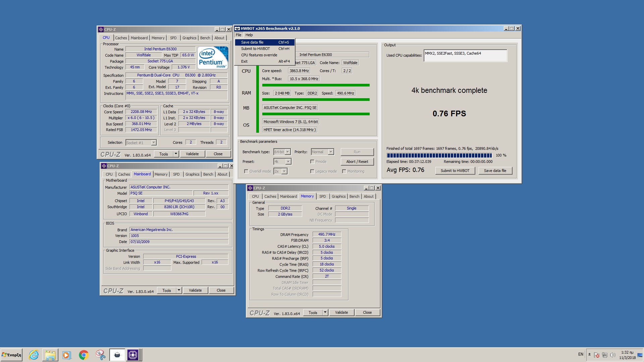Enable the Pmode checkbox
This screenshot has width=644, height=362.
312,162
